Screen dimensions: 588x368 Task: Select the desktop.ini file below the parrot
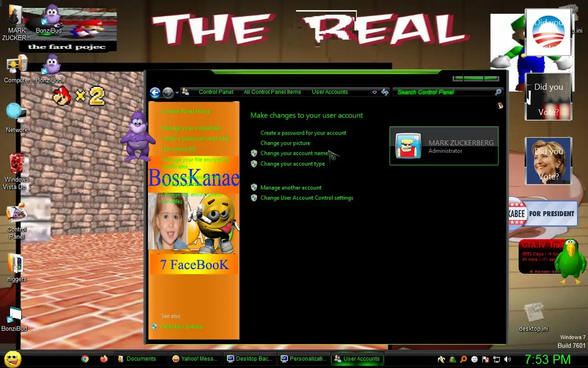coord(533,317)
